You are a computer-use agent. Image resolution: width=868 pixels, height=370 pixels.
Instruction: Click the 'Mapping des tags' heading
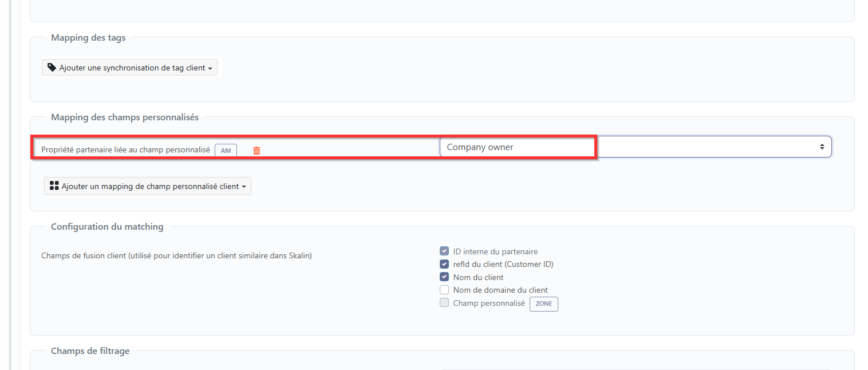tap(88, 38)
